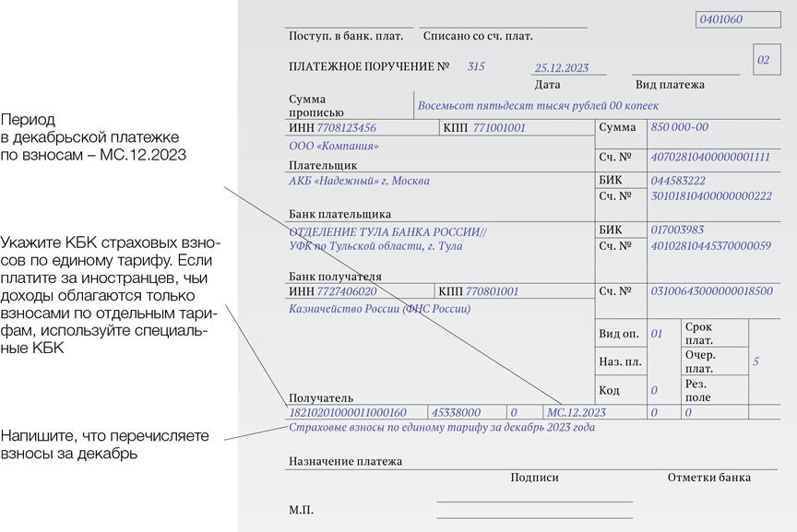Select recipient Казначейство России (ФНС России)
This screenshot has height=532, width=797.
[x=379, y=309]
